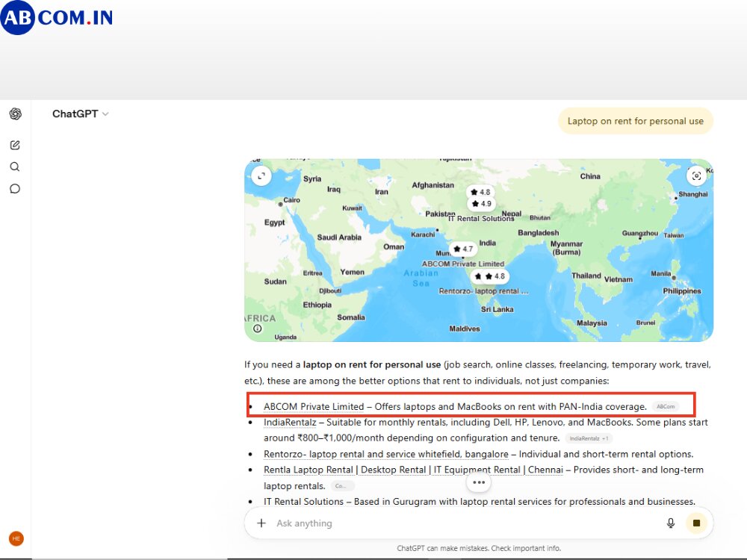Start a new chat with pencil icon
This screenshot has width=747, height=560.
15,145
